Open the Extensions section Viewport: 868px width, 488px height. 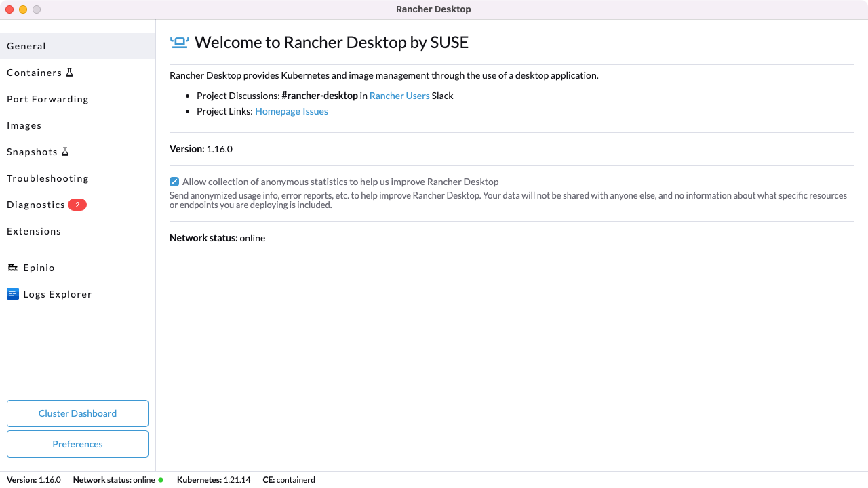click(x=34, y=230)
